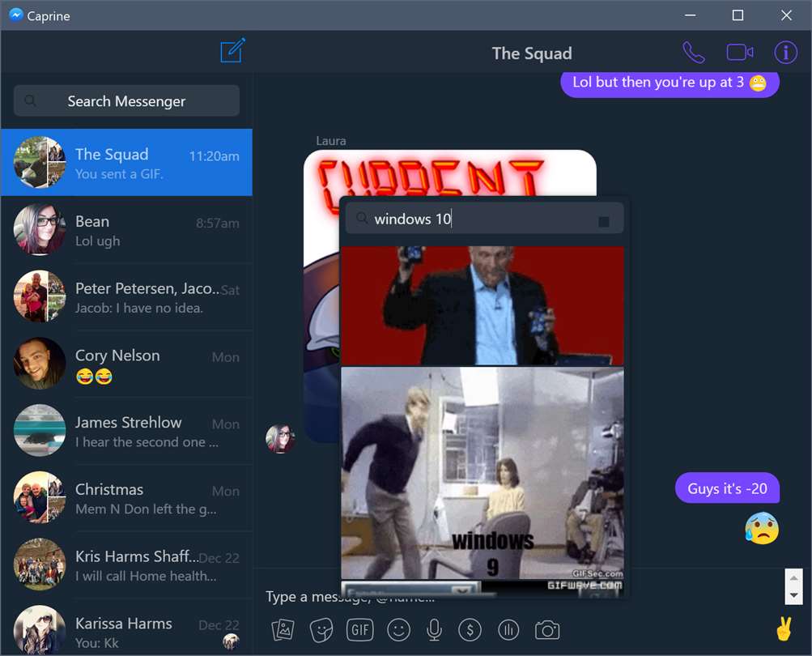Image resolution: width=812 pixels, height=656 pixels.
Task: Start a voice call in The Squad
Action: pyautogui.click(x=694, y=53)
